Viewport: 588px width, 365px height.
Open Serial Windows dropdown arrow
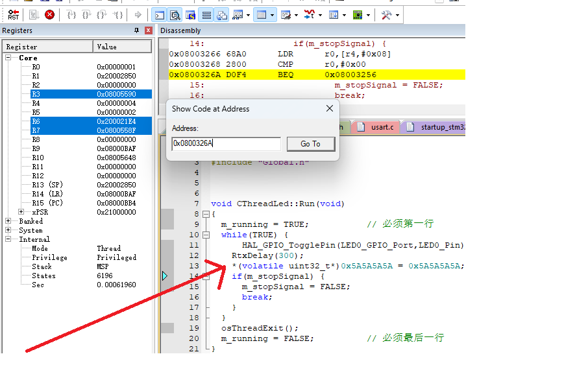[296, 16]
